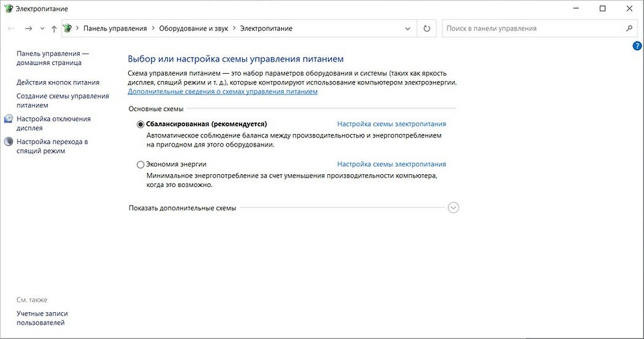This screenshot has height=339, width=644.
Task: Open the recent locations dropdown arrow
Action: (42, 29)
